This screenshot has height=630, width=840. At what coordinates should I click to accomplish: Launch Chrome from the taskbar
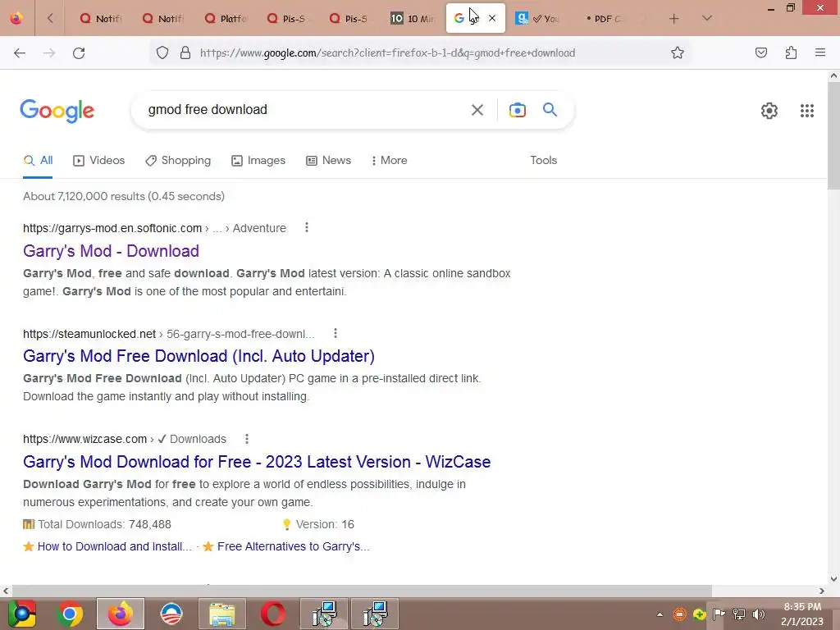pyautogui.click(x=69, y=614)
